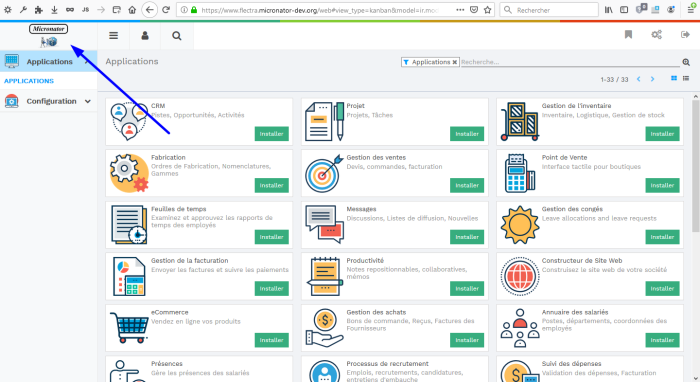Screen dimensions: 700x382
Task: Reload the page in browser
Action: pos(166,10)
